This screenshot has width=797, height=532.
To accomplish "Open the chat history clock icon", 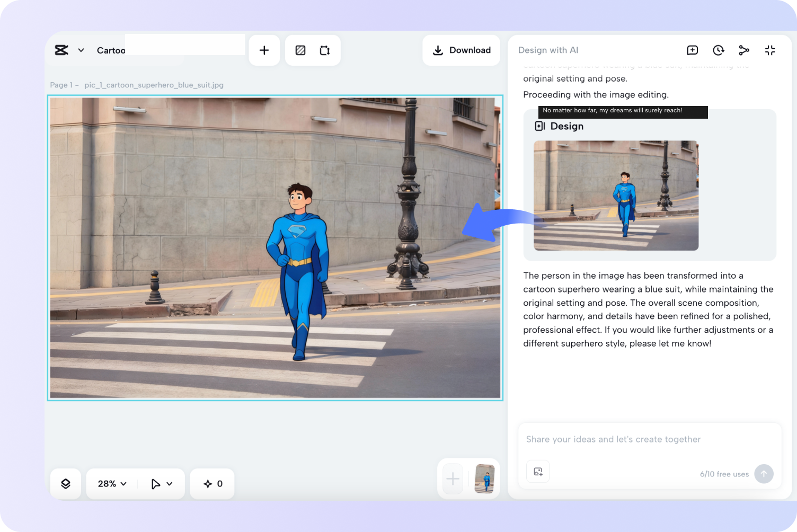I will 718,50.
